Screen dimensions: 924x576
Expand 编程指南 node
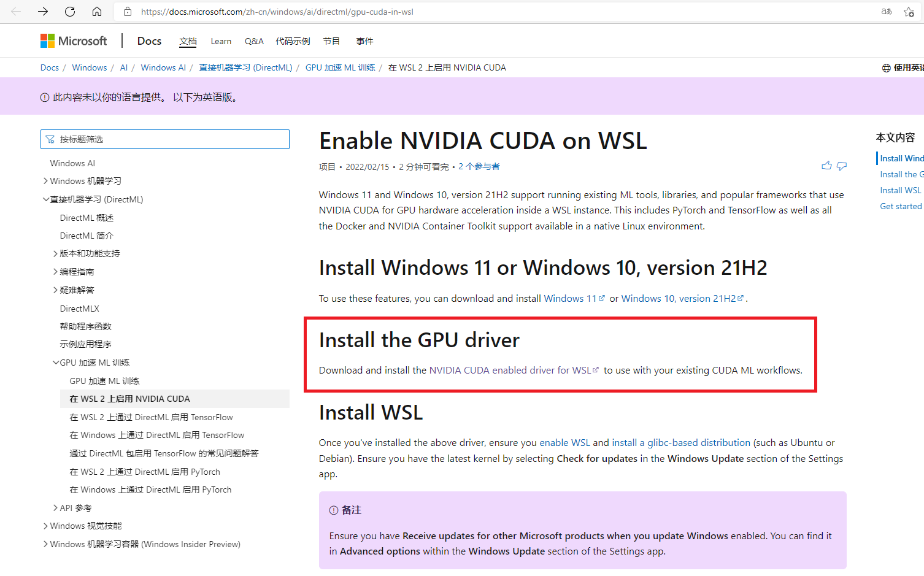point(56,272)
